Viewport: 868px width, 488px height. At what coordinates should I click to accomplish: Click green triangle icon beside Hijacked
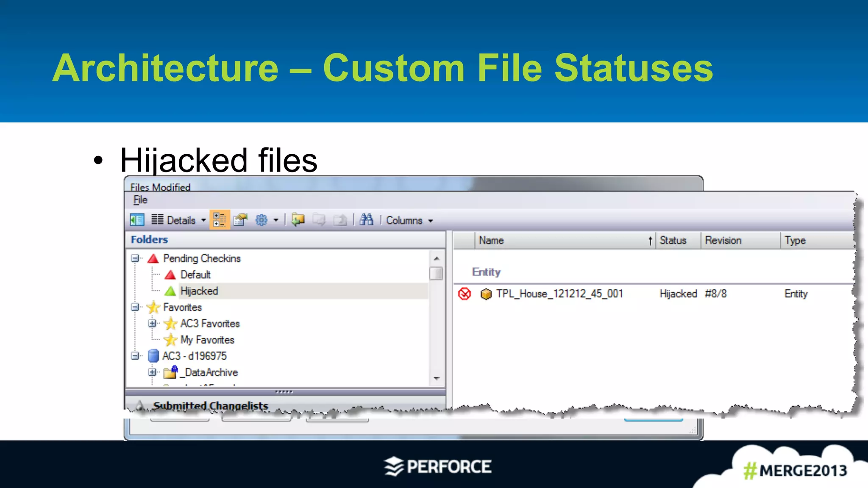pyautogui.click(x=170, y=291)
